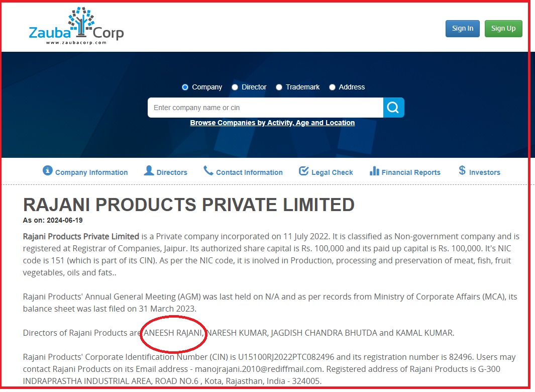
Task: Go to Contact Information section
Action: pos(249,172)
